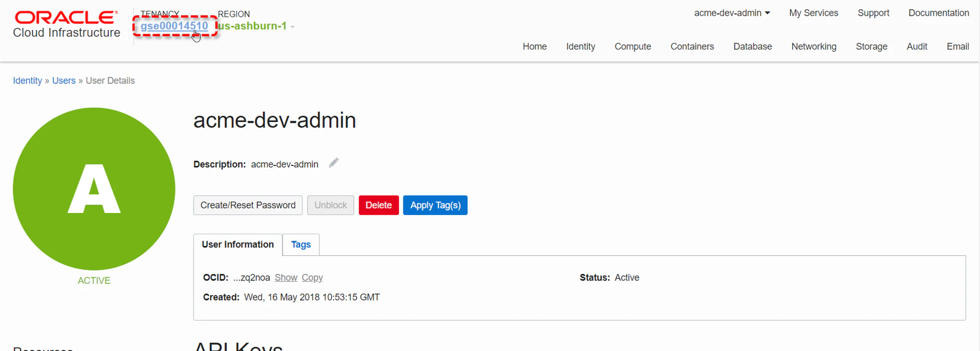The height and width of the screenshot is (351, 980).
Task: Navigate to Home in the top menu
Action: tap(535, 47)
